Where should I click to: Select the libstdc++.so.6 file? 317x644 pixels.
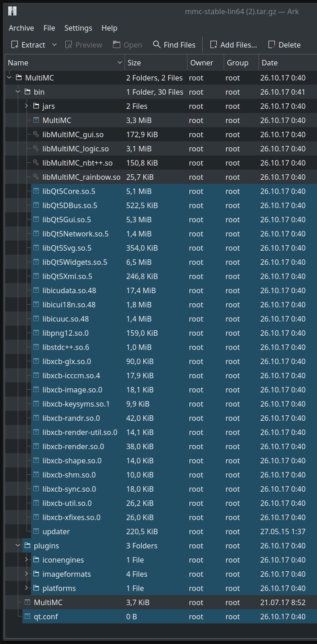click(66, 347)
